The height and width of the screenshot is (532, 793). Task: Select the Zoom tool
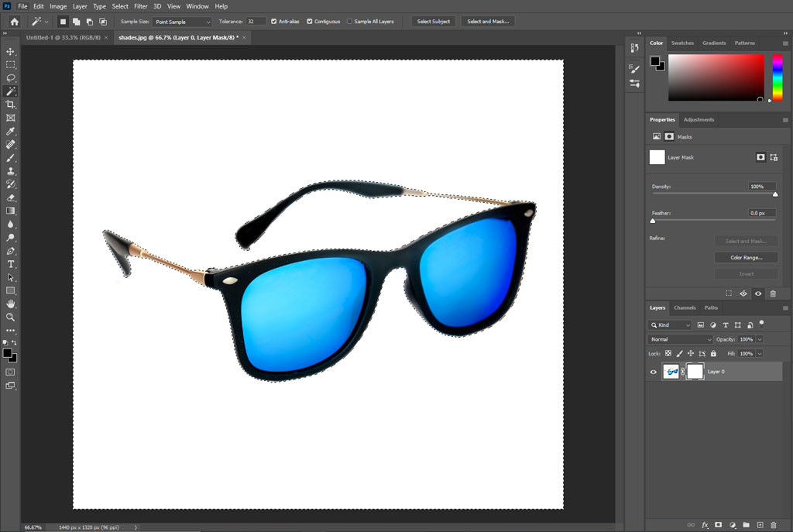tap(10, 317)
